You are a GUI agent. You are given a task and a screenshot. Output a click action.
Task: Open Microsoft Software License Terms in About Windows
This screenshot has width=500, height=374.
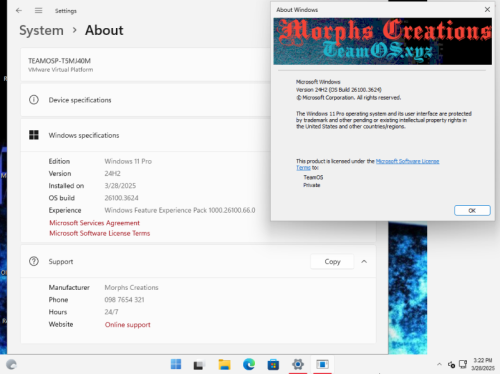[407, 161]
